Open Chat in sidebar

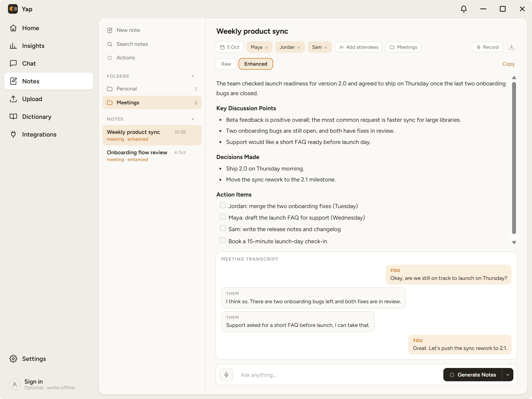[x=49, y=64]
